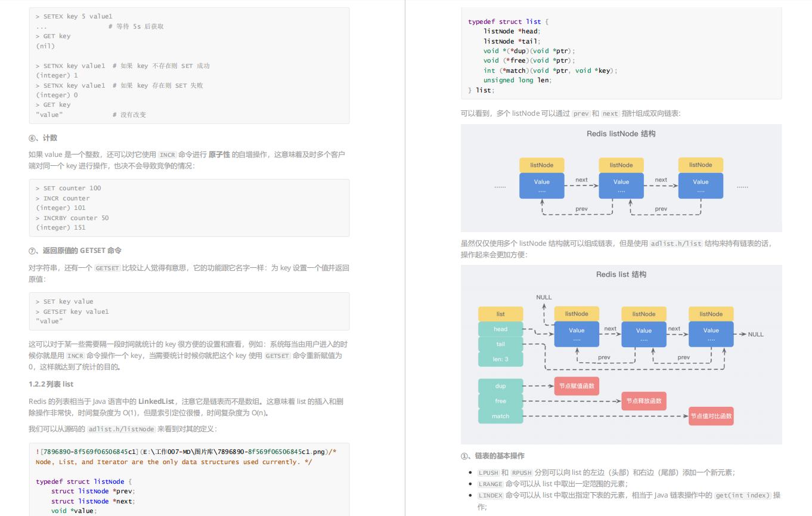
Task: Click the INCR inline code tag
Action: [168, 154]
